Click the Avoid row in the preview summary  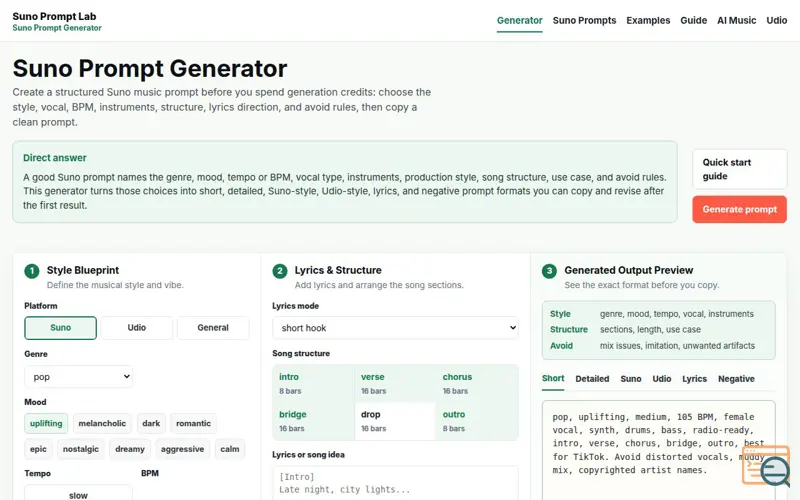[658, 345]
